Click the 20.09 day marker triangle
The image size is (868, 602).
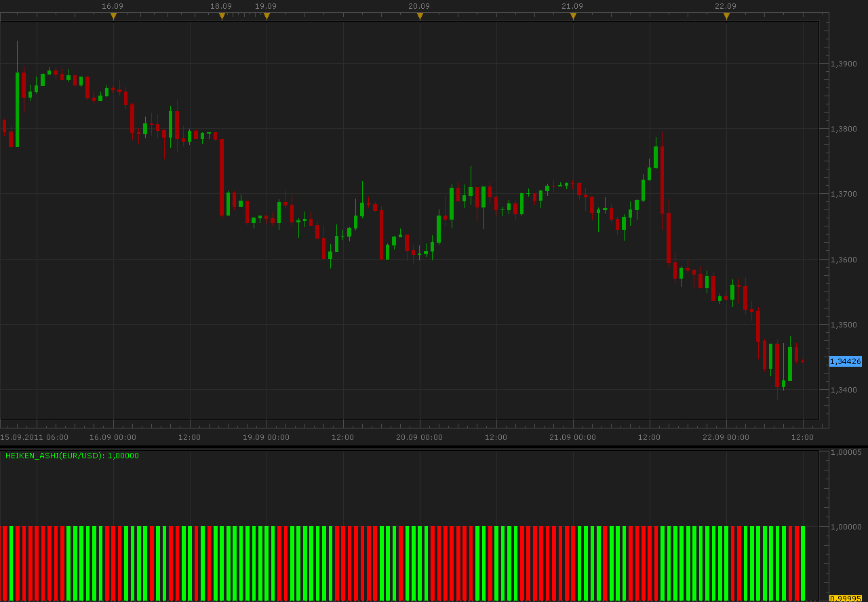point(420,16)
